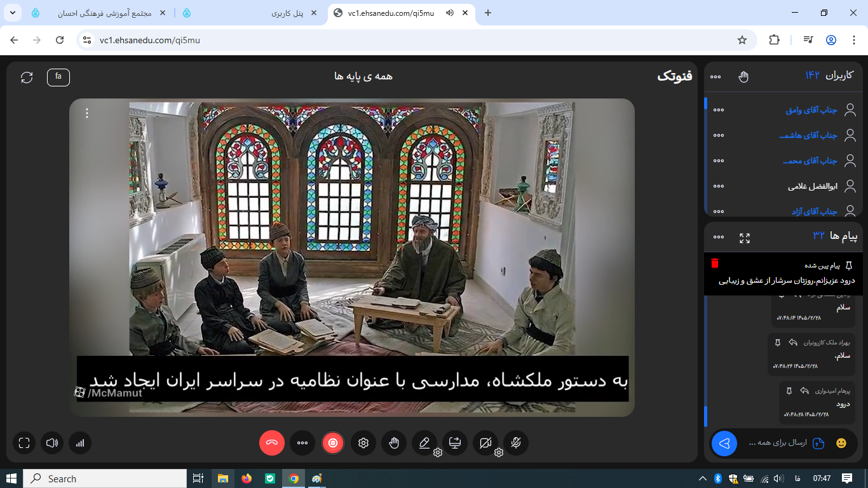This screenshot has width=868, height=488.
Task: Bookmark this page with the star icon
Action: coord(742,40)
